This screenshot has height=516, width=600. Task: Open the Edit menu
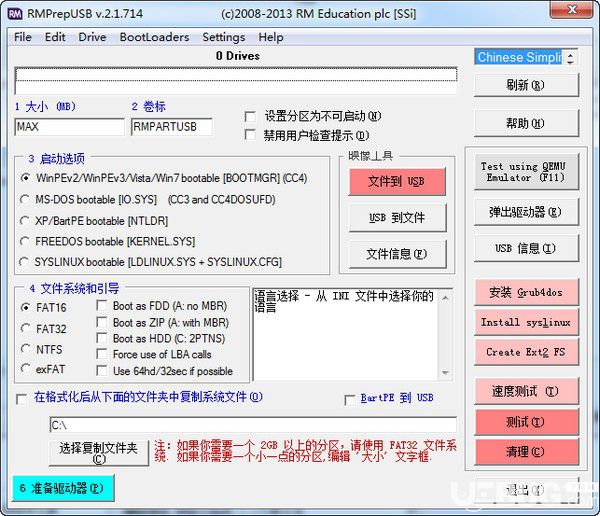(x=55, y=37)
